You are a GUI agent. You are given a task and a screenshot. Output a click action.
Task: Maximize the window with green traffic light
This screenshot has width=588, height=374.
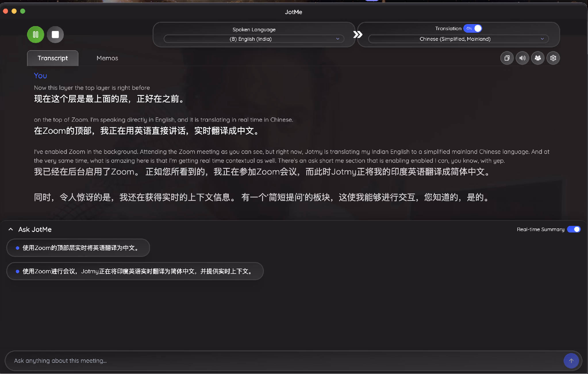23,11
